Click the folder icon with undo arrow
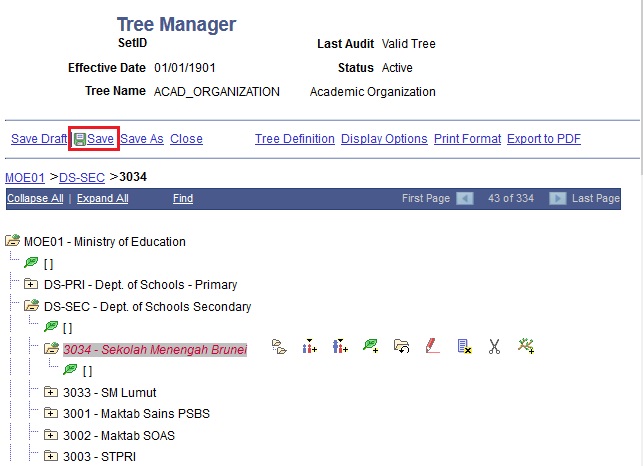 pos(401,347)
